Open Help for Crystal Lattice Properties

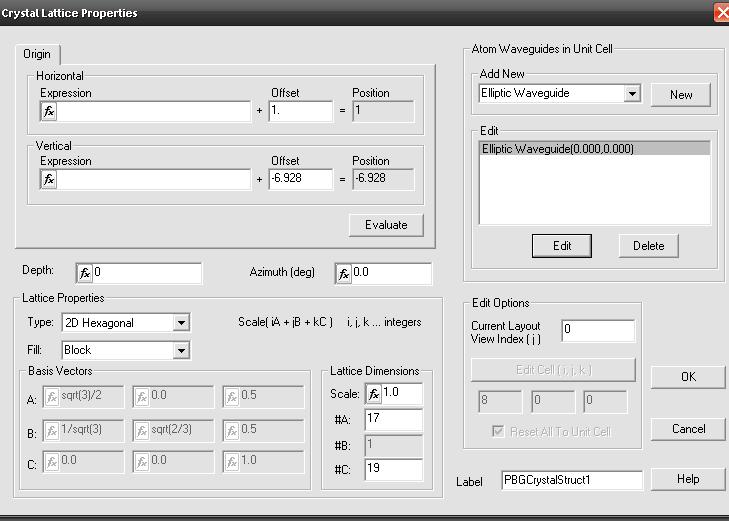pyautogui.click(x=688, y=479)
